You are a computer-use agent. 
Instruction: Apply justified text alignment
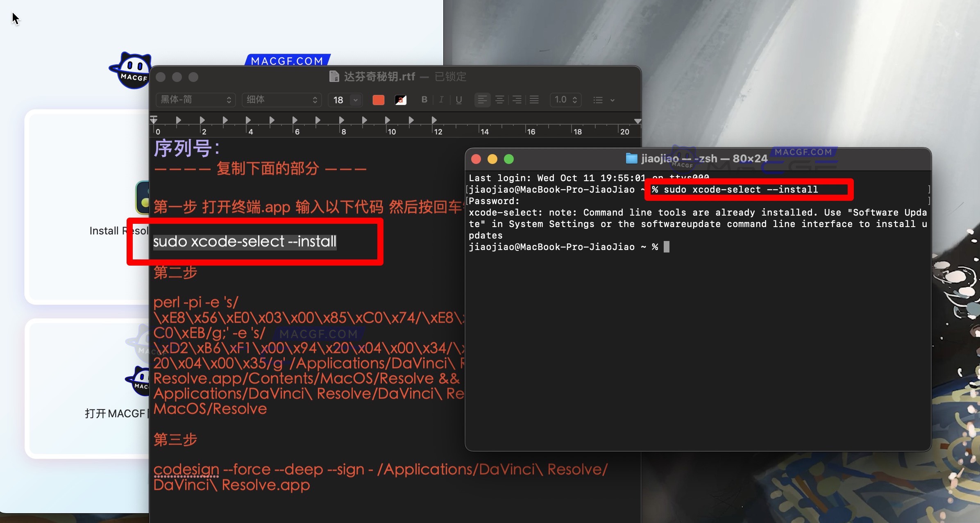533,100
